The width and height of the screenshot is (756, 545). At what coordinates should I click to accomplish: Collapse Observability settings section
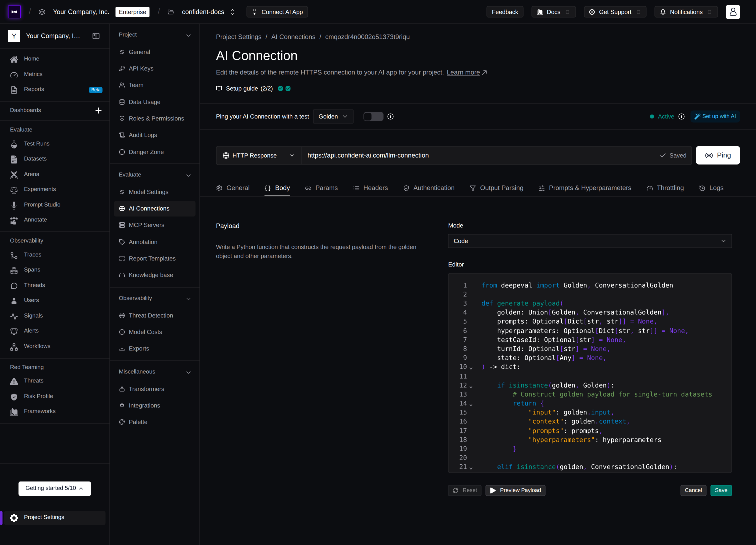[x=188, y=299]
